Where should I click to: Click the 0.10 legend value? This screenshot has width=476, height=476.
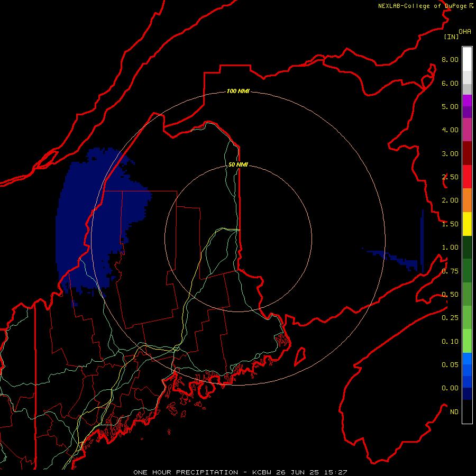(x=450, y=342)
